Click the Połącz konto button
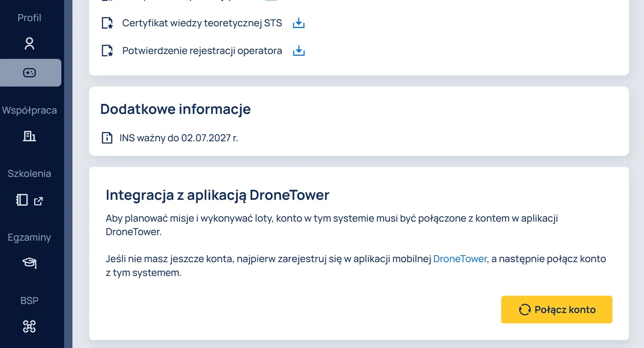644x348 pixels. (557, 310)
